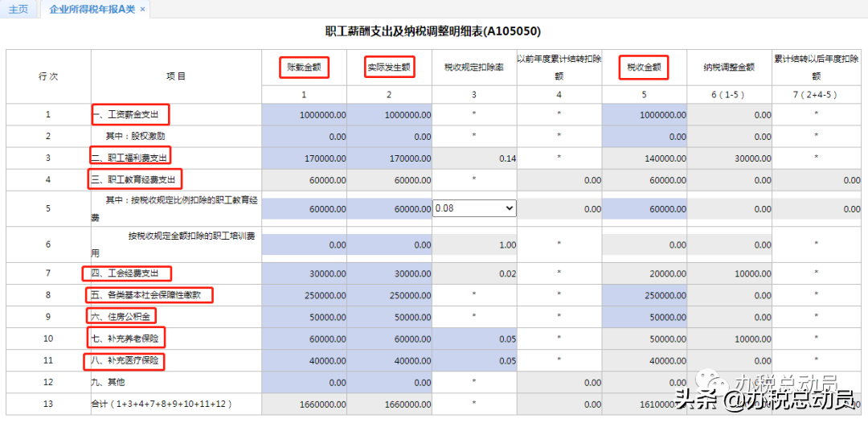Click 工资薪金支出 税收金额 field
This screenshot has width=868, height=423.
click(645, 115)
